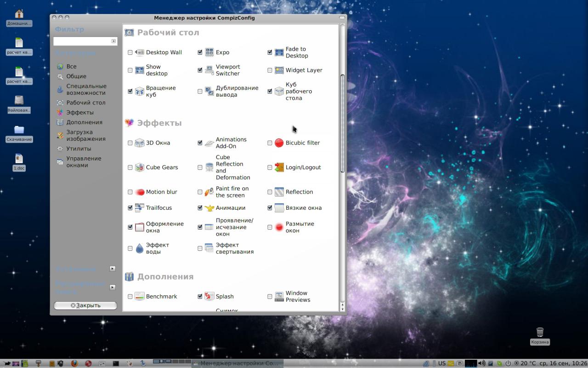Clear the filter field with the X button

coord(113,41)
